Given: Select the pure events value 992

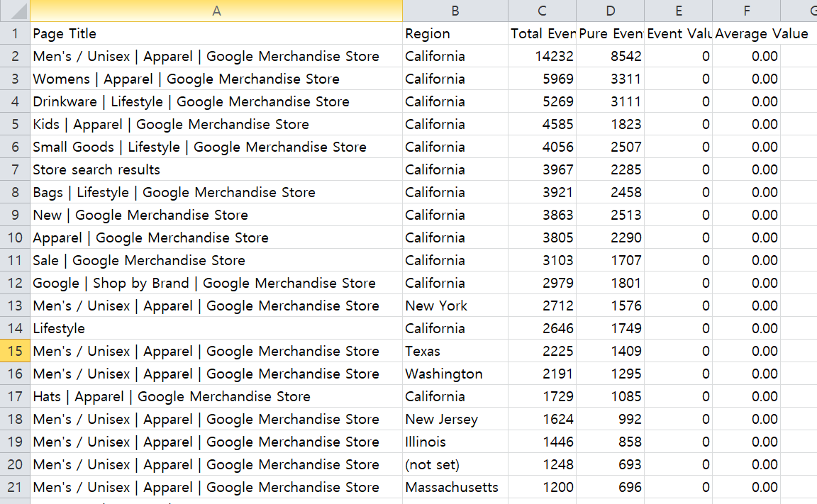Looking at the screenshot, I should pos(610,419).
